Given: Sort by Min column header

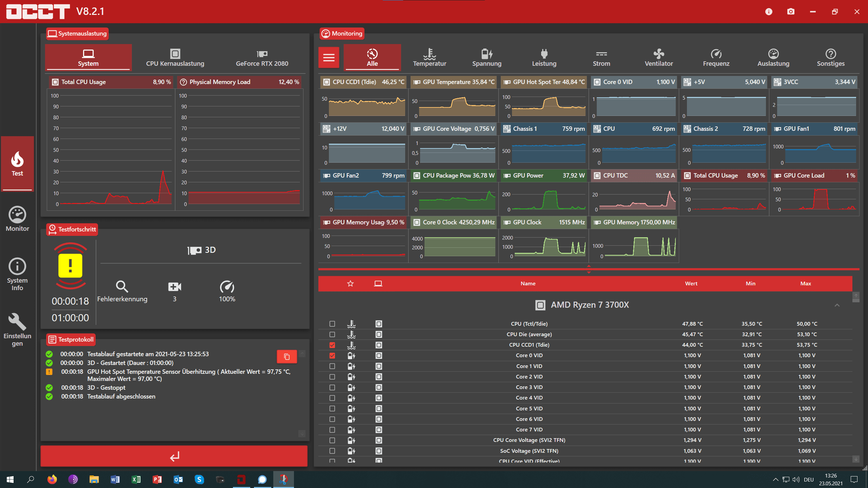Looking at the screenshot, I should tap(750, 283).
